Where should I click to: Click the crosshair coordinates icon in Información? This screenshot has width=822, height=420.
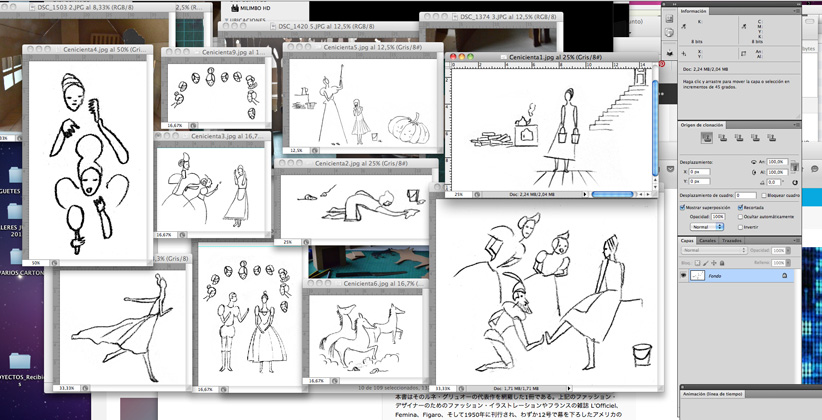point(684,53)
